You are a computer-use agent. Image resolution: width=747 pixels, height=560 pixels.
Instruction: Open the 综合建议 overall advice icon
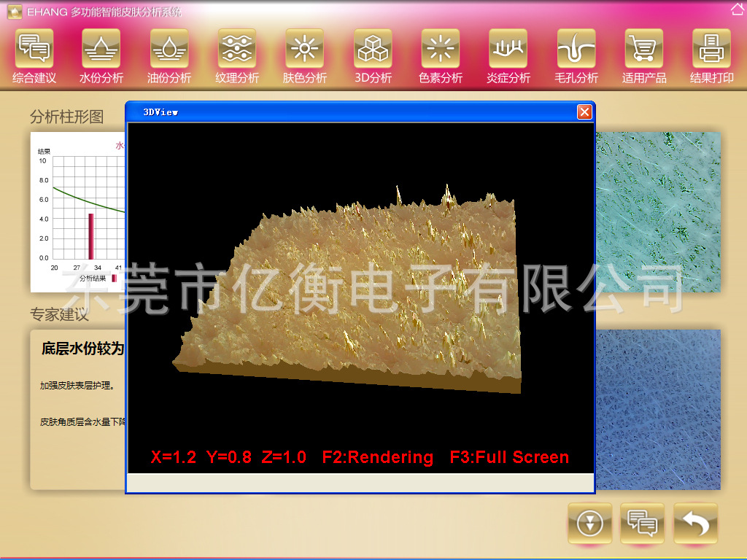point(34,49)
